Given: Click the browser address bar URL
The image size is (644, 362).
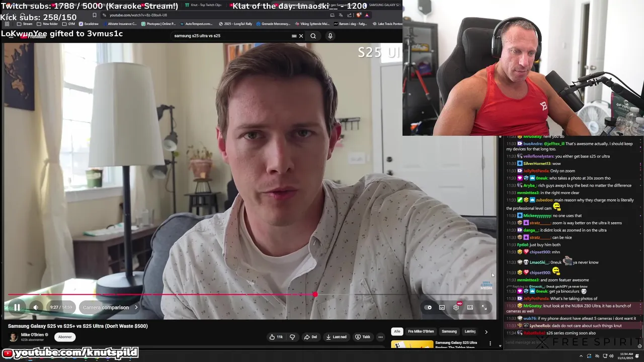Looking at the screenshot, I should click(138, 15).
